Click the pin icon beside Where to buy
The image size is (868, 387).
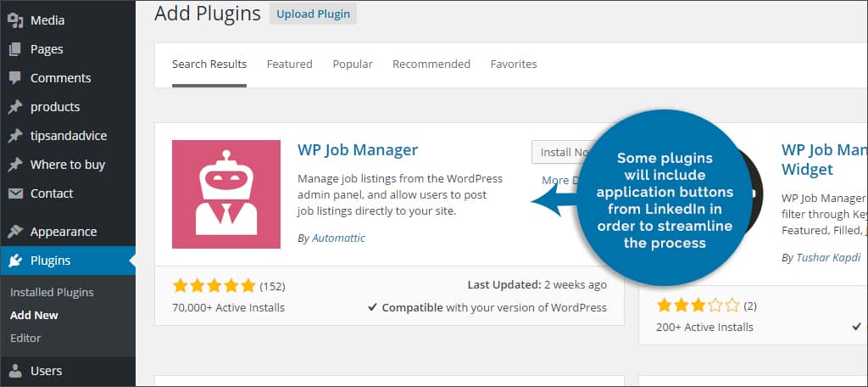(x=15, y=165)
